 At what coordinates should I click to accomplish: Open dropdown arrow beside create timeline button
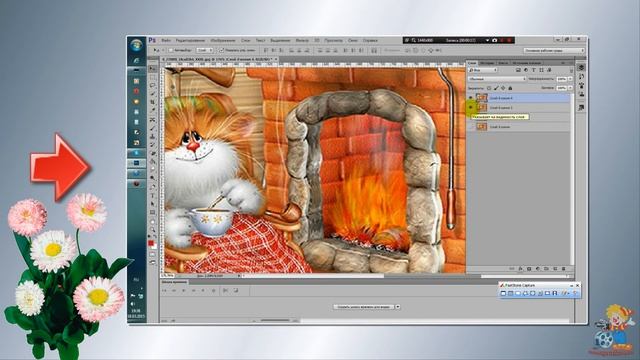tap(398, 307)
